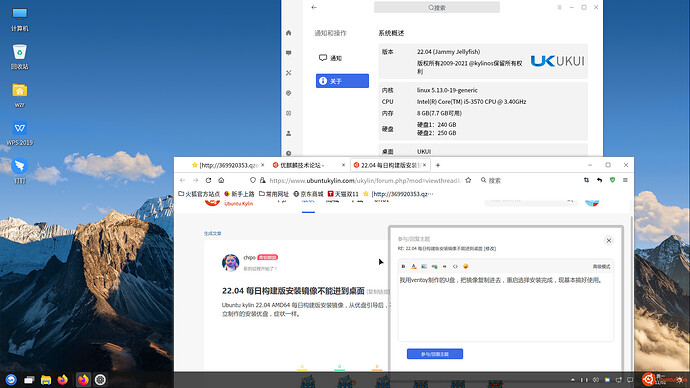Click the Firefox reload button
Viewport: 690px width, 388px height.
208,180
